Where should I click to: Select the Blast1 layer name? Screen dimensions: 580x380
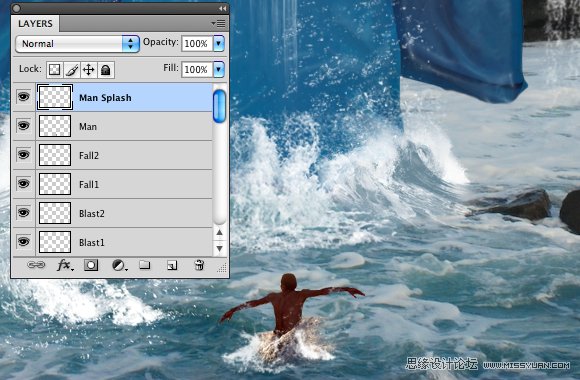(92, 242)
